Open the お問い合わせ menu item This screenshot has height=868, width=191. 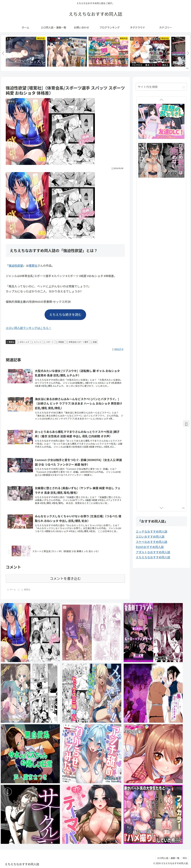click(x=81, y=28)
